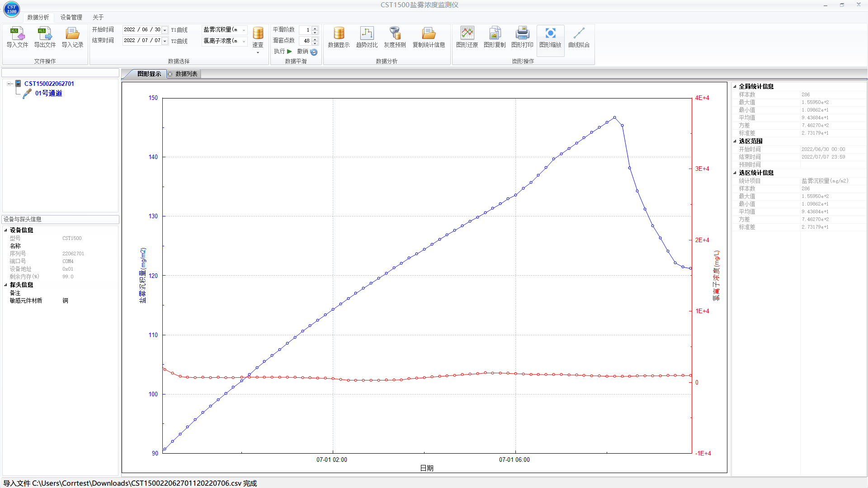868x488 pixels.
Task: Click the 设备与探头信息 panel header
Action: point(61,220)
